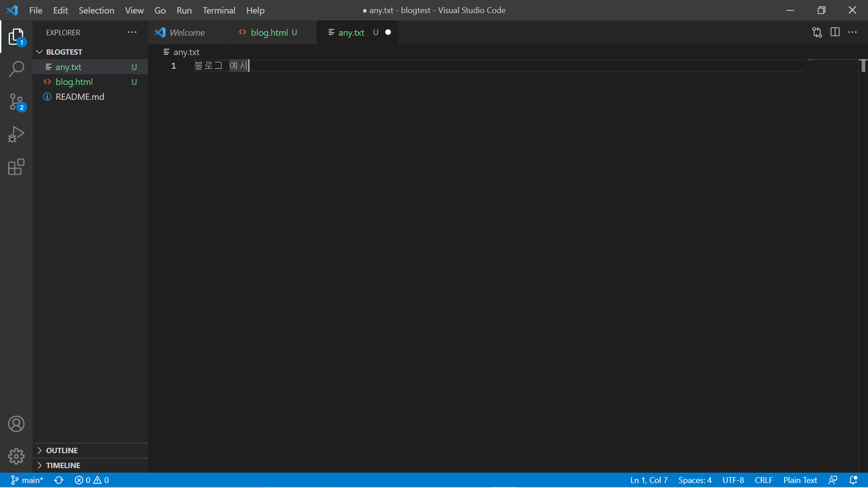This screenshot has width=868, height=488.
Task: Click the Split Editor Right icon
Action: click(x=835, y=32)
